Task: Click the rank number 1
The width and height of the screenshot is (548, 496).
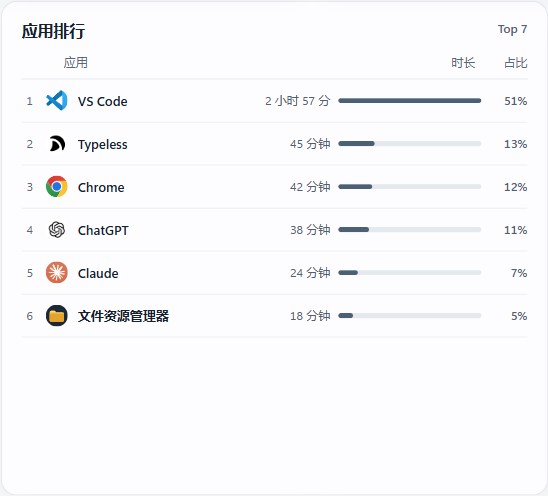Action: pos(30,101)
